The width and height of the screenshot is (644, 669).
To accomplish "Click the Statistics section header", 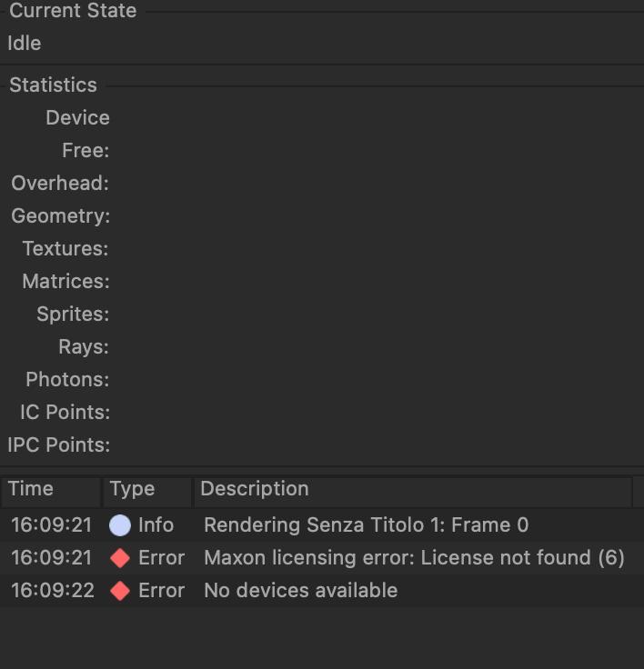I will [x=53, y=85].
